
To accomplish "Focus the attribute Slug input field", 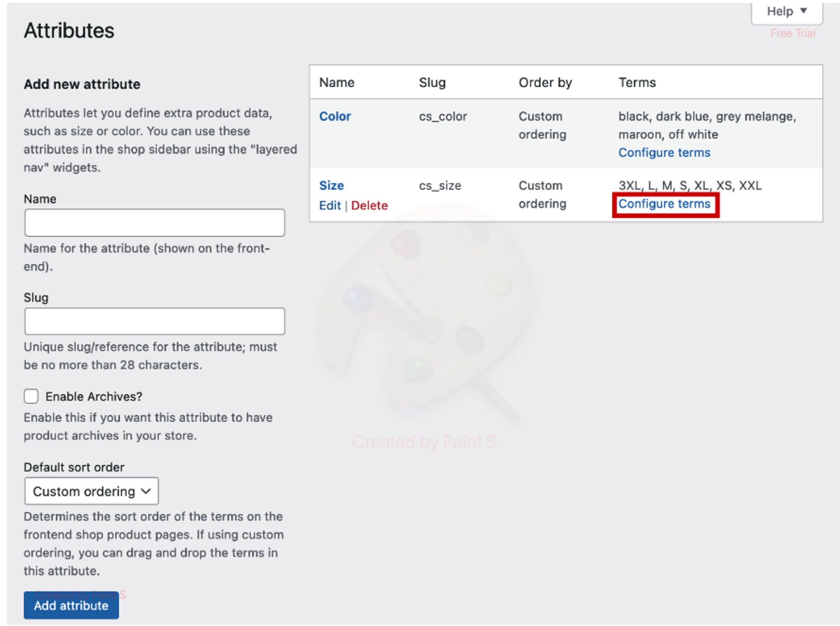I will 154,322.
